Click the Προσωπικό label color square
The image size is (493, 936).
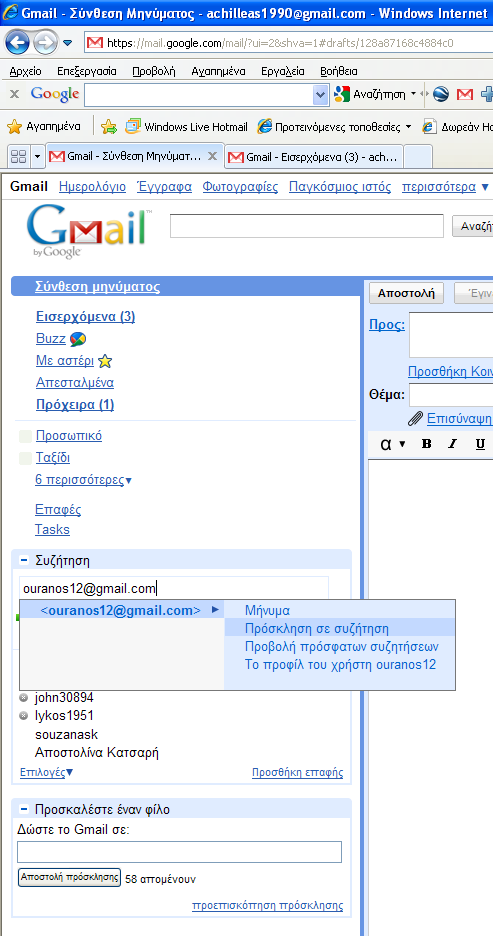25,436
